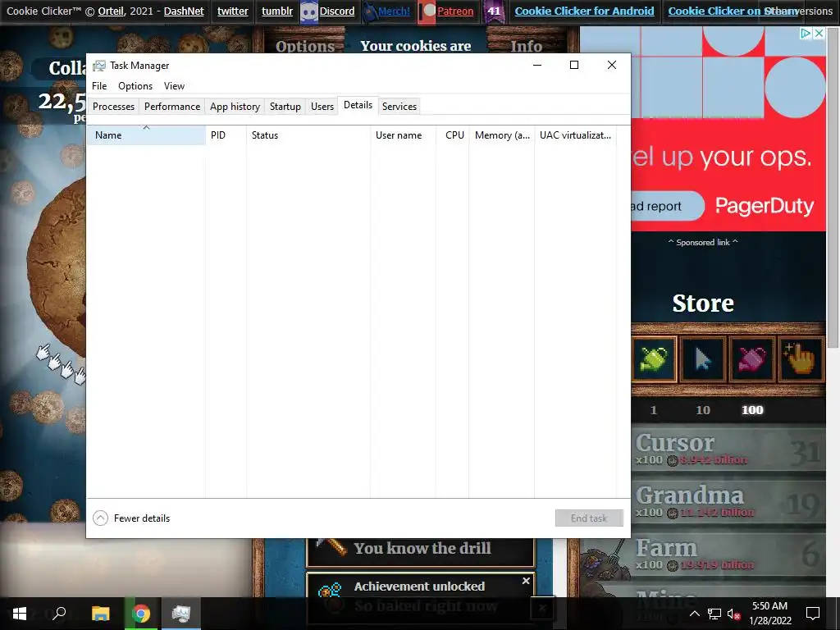Image resolution: width=840 pixels, height=630 pixels.
Task: Click the AdChoices icon on ad
Action: pyautogui.click(x=806, y=33)
